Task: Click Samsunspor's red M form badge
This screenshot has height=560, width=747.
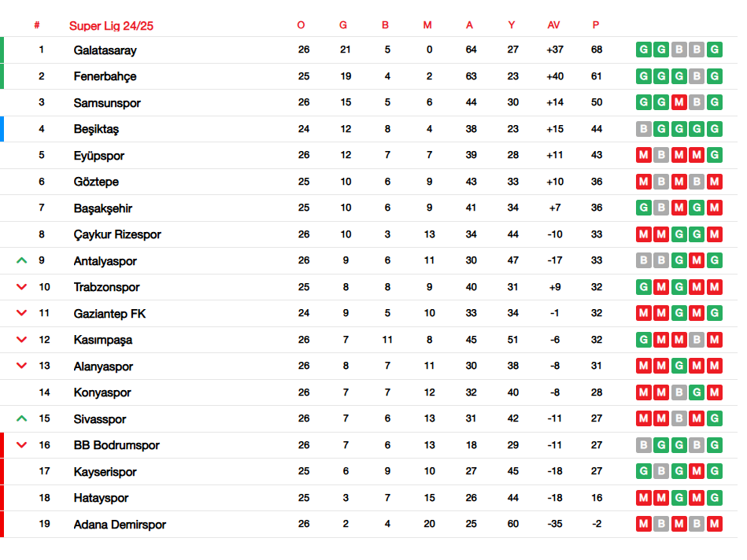Action: (x=679, y=102)
